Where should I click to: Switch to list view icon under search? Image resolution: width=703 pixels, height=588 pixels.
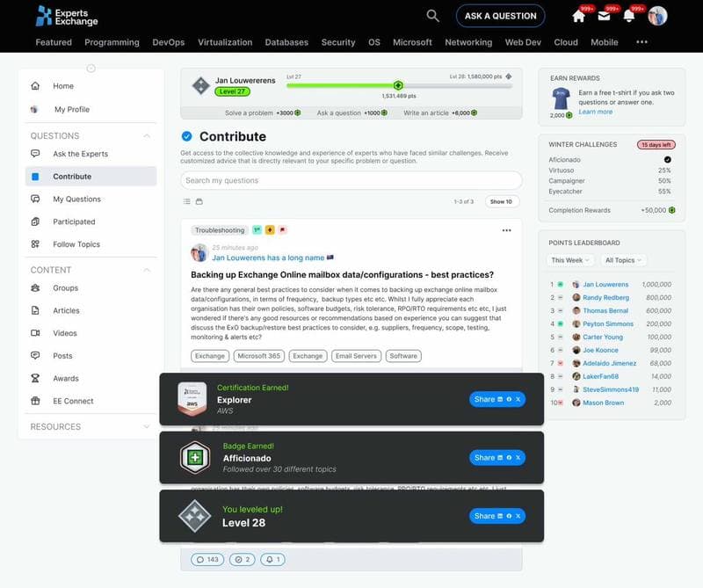[x=186, y=201]
